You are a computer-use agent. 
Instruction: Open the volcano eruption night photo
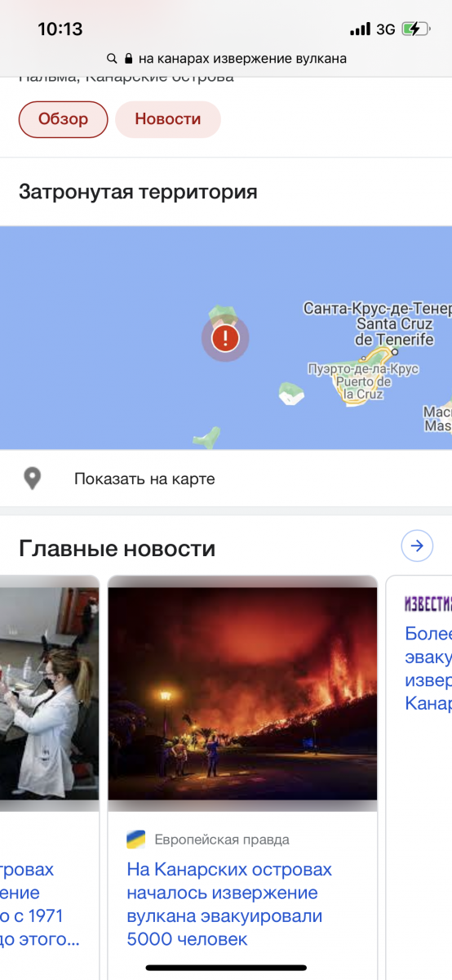(x=242, y=693)
